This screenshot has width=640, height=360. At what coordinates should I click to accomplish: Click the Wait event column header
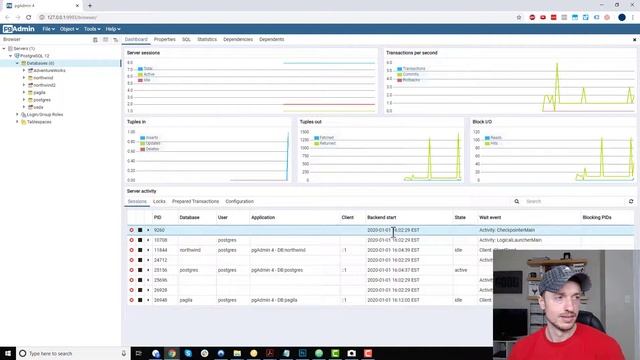pyautogui.click(x=490, y=218)
